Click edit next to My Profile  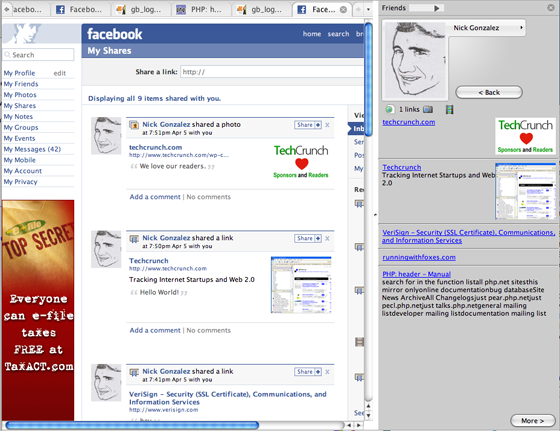click(x=60, y=73)
